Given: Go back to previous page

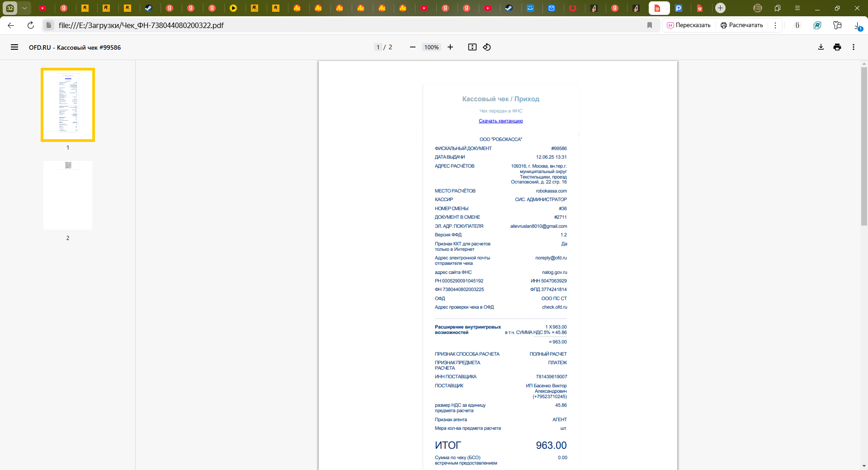Looking at the screenshot, I should coord(11,25).
